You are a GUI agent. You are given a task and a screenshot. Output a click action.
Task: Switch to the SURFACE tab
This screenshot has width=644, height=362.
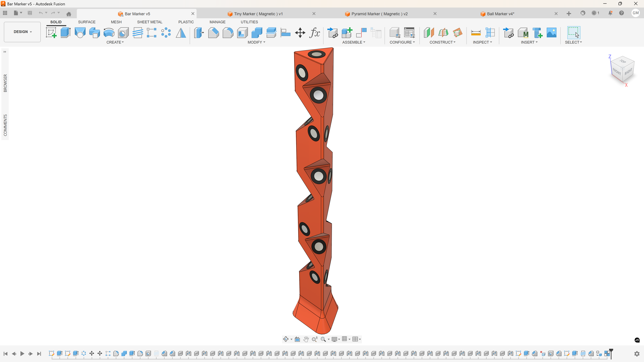pos(87,22)
